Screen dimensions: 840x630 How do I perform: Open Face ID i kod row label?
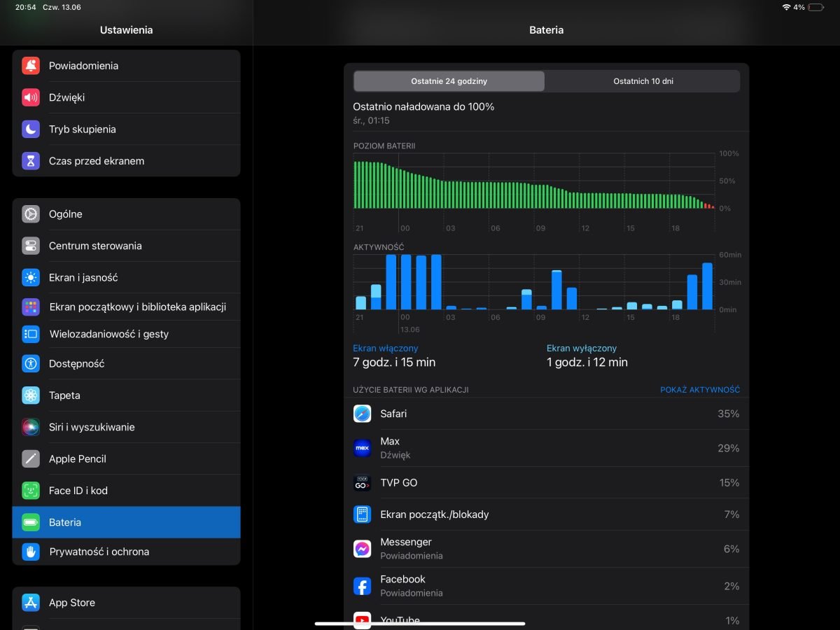pos(78,491)
